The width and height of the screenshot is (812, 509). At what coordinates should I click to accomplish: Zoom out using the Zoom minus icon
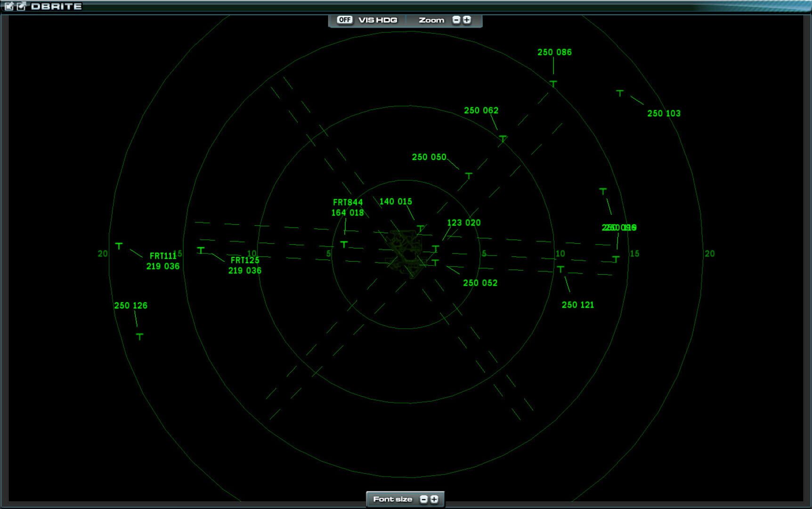click(456, 20)
